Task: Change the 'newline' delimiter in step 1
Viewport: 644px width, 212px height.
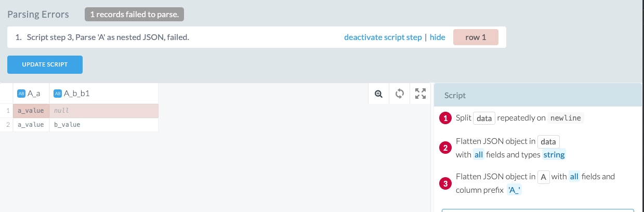Action: pos(566,118)
